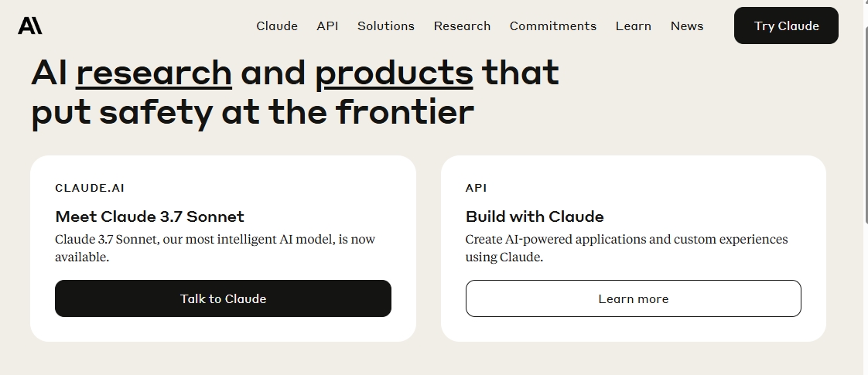The height and width of the screenshot is (375, 868).
Task: Click the API label on the right card
Action: tap(476, 188)
